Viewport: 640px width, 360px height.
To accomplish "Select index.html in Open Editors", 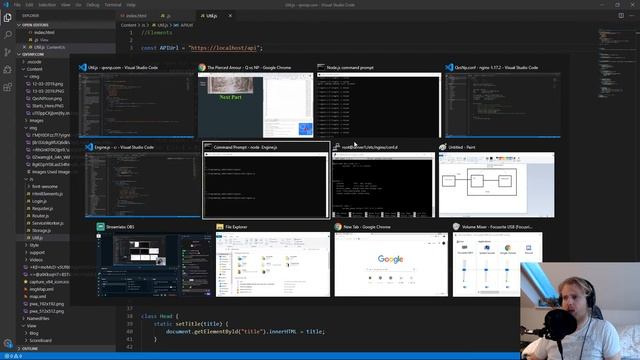I will click(44, 32).
